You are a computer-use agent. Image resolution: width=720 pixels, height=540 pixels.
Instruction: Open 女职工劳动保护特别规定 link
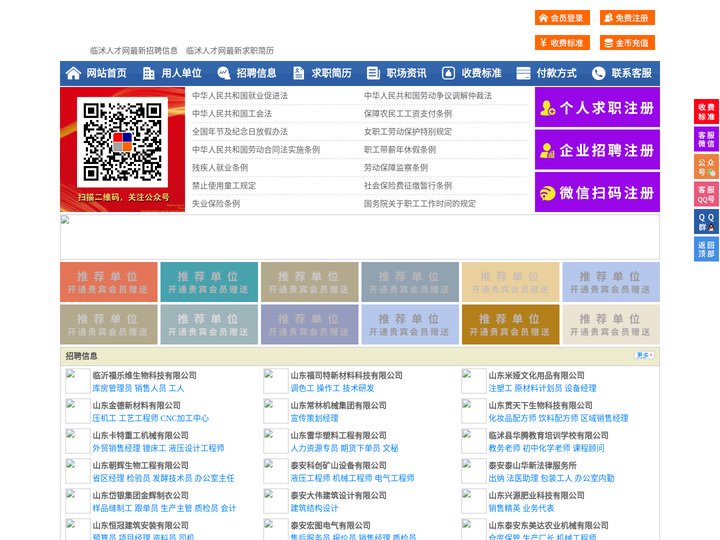click(408, 132)
